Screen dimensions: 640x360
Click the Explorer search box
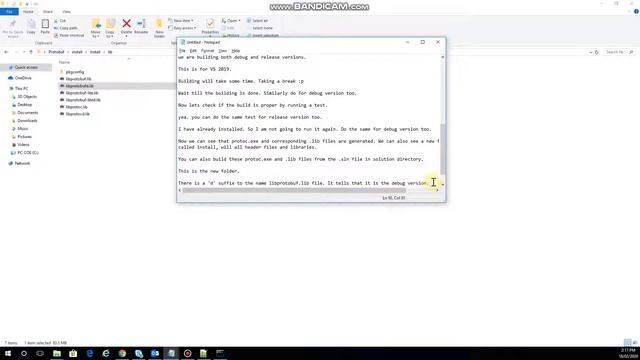pyautogui.click(x=620, y=52)
